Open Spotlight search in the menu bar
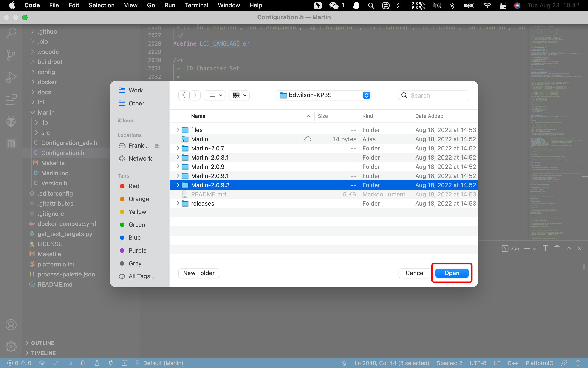The width and height of the screenshot is (588, 368). click(x=371, y=5)
